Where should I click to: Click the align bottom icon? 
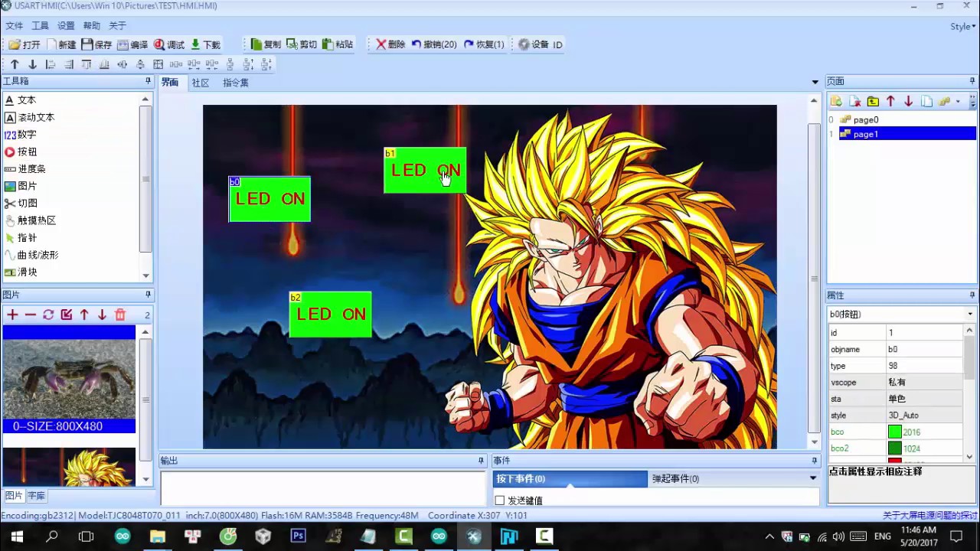coord(104,64)
